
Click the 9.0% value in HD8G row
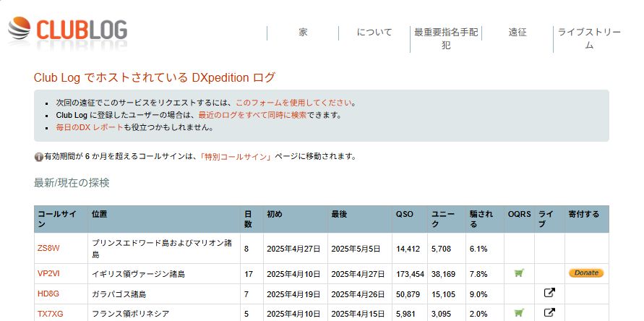[x=478, y=294]
